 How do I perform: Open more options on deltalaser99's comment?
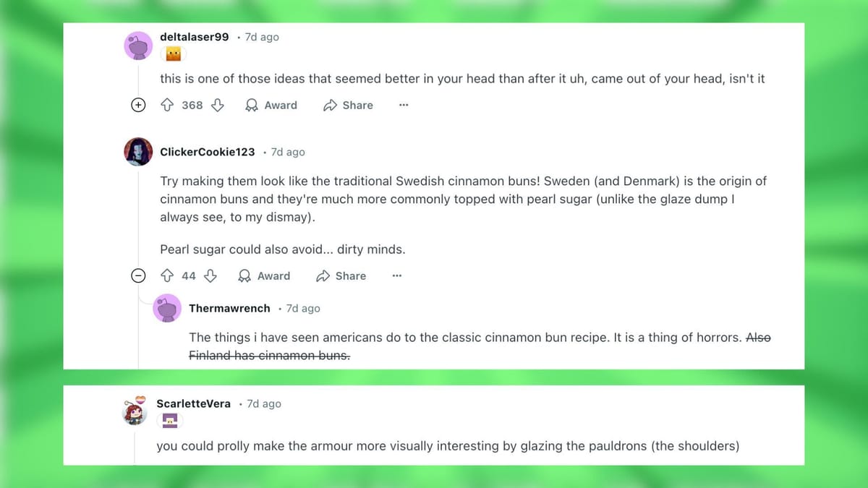[x=404, y=106]
